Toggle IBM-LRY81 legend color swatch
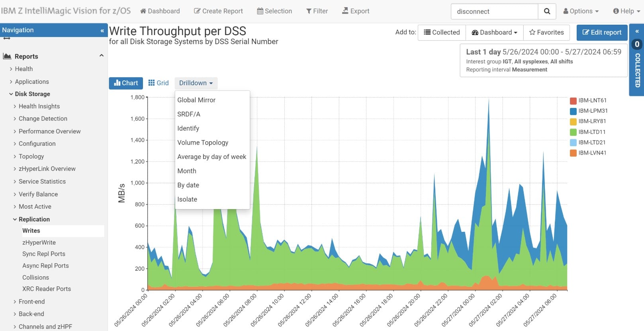Image resolution: width=644 pixels, height=331 pixels. click(573, 121)
